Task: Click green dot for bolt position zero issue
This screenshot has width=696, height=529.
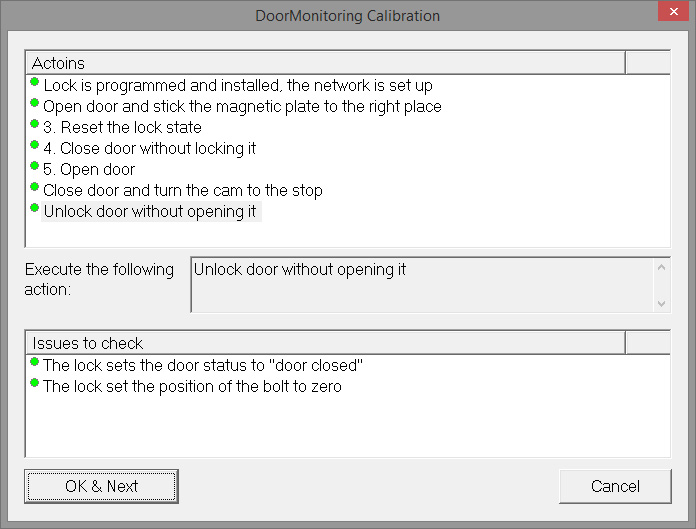Action: pos(35,383)
